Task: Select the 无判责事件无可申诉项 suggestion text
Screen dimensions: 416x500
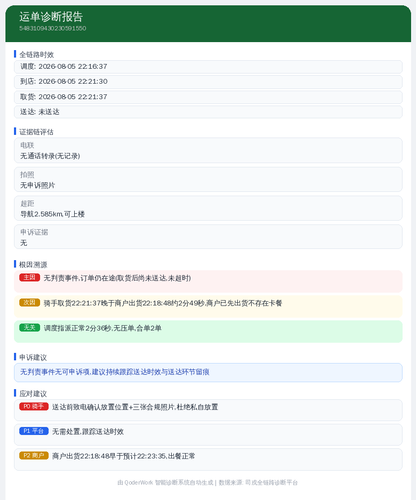Action: [x=115, y=372]
